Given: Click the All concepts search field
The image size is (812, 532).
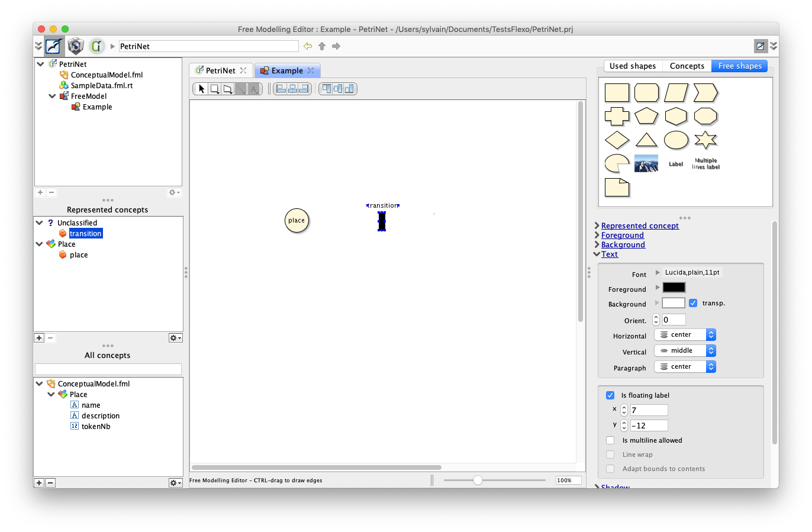Looking at the screenshot, I should pos(108,369).
